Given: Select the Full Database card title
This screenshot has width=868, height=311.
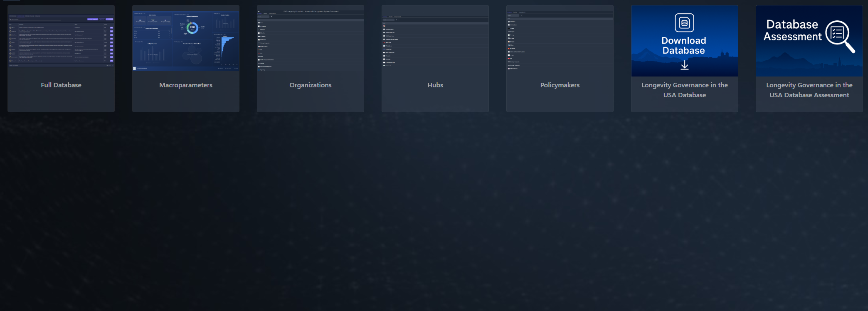Looking at the screenshot, I should click(x=61, y=85).
